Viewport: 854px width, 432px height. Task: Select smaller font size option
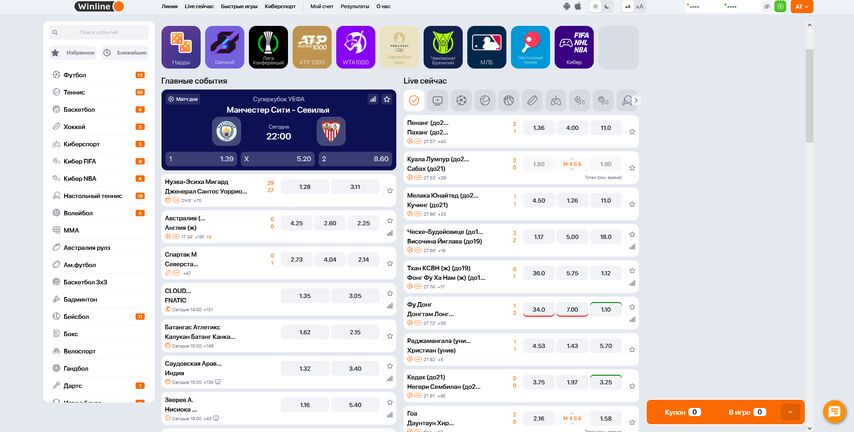pyautogui.click(x=628, y=7)
